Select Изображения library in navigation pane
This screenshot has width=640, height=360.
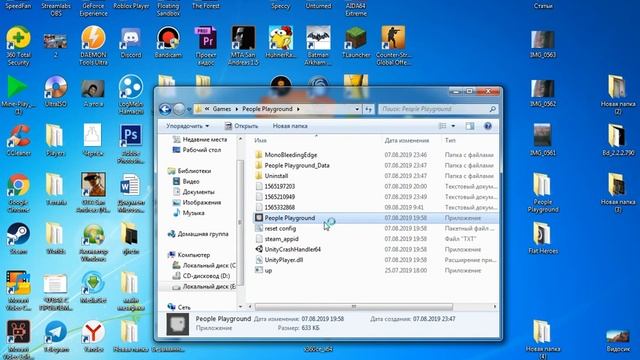[197, 202]
